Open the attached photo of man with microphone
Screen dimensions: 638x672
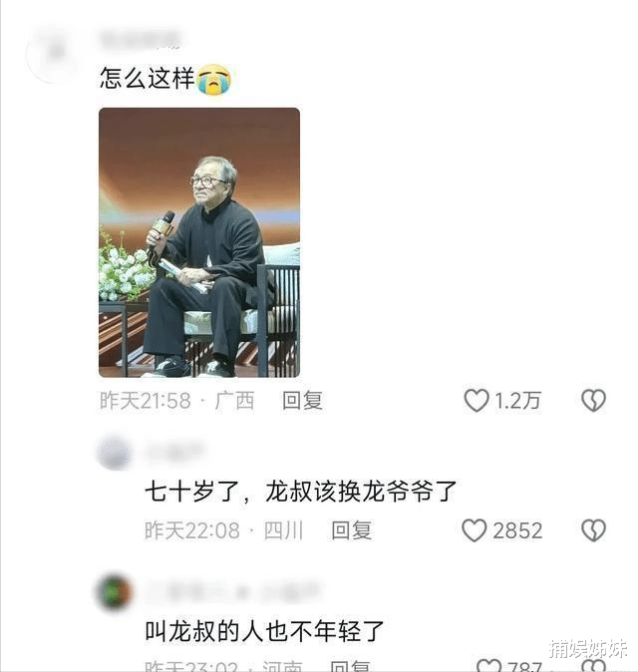[199, 242]
